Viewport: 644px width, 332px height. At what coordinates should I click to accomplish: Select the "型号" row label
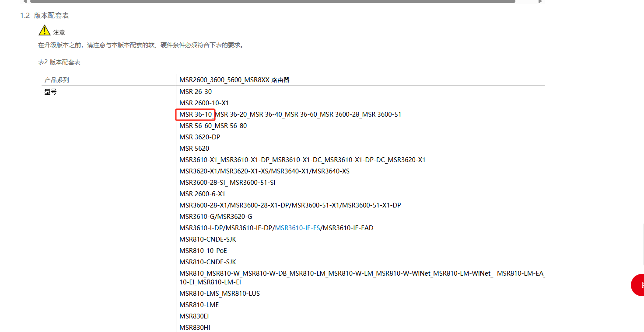(51, 92)
